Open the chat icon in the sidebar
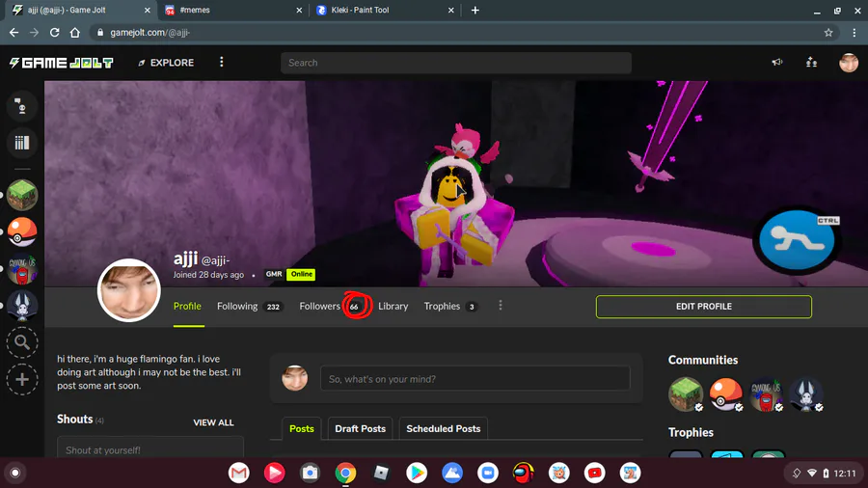 pyautogui.click(x=21, y=105)
